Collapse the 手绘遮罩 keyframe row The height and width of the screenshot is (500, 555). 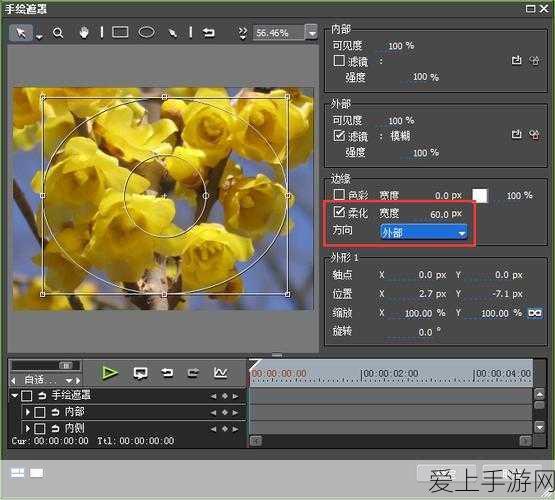[15, 395]
